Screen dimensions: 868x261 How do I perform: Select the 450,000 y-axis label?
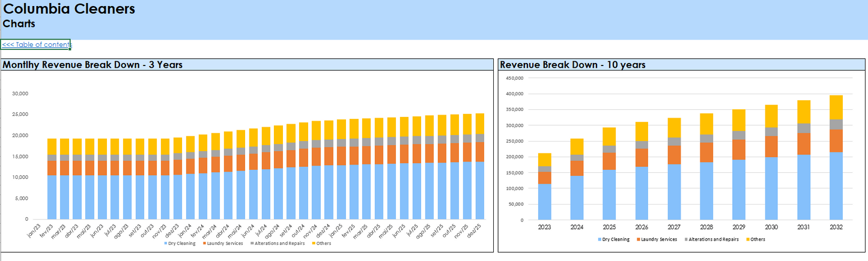pos(515,78)
